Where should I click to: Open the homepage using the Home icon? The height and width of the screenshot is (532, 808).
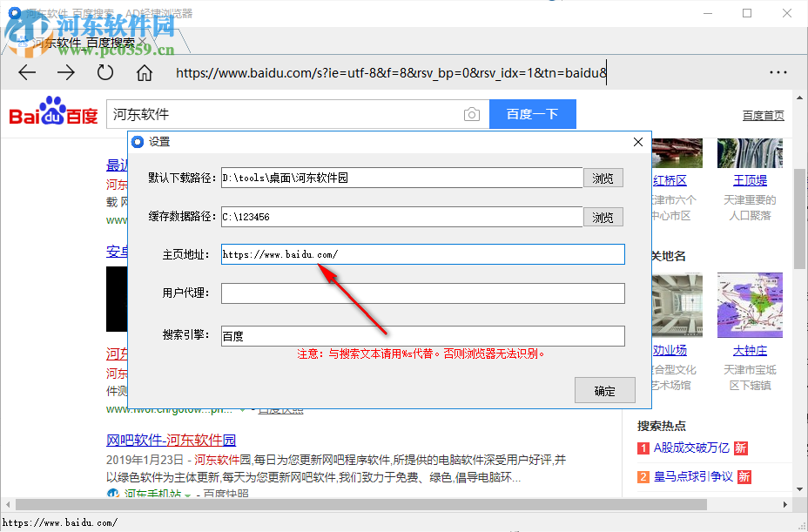[x=145, y=73]
